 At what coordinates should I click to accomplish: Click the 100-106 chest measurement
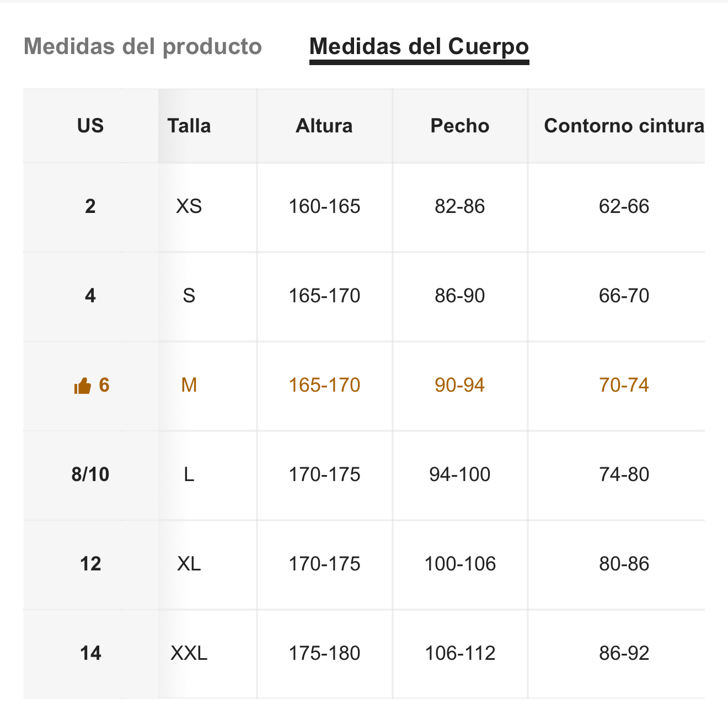[460, 564]
